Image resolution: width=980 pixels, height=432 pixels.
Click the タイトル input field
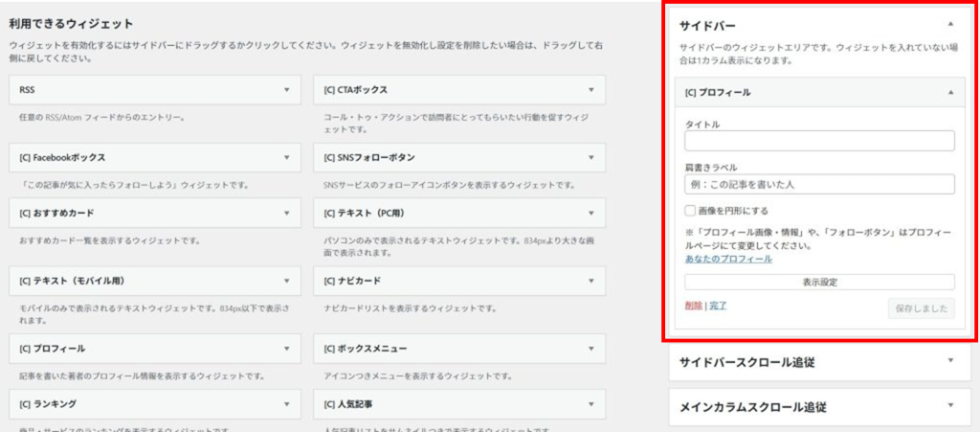coord(819,142)
